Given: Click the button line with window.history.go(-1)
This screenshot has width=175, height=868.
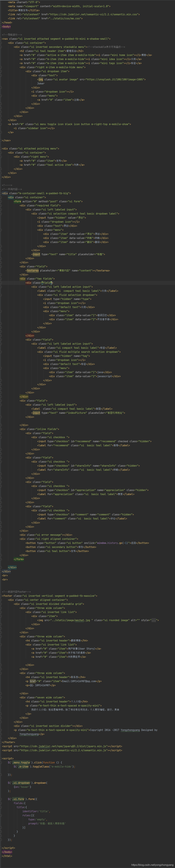Looking at the screenshot, I should (87, 543).
